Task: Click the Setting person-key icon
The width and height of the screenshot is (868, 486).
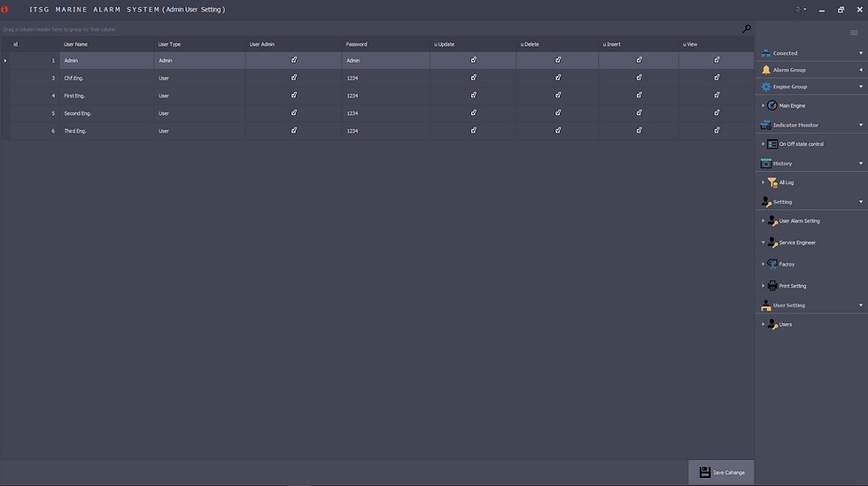Action: coord(766,202)
